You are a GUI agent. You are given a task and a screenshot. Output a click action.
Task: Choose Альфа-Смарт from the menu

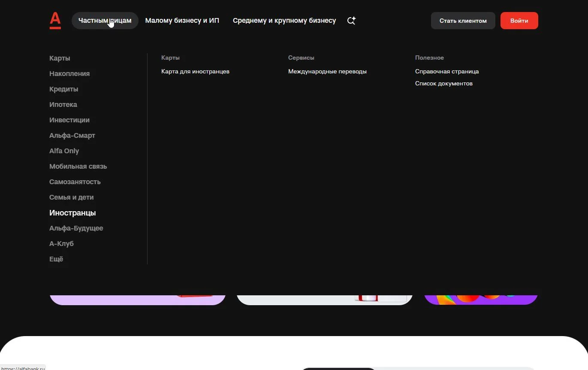click(x=72, y=136)
